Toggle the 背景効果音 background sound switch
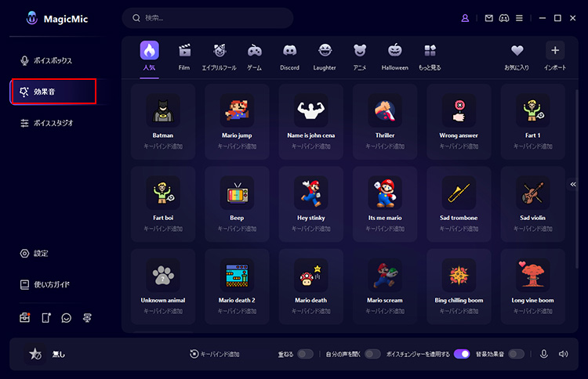Viewport: 588px width, 379px height. 517,354
